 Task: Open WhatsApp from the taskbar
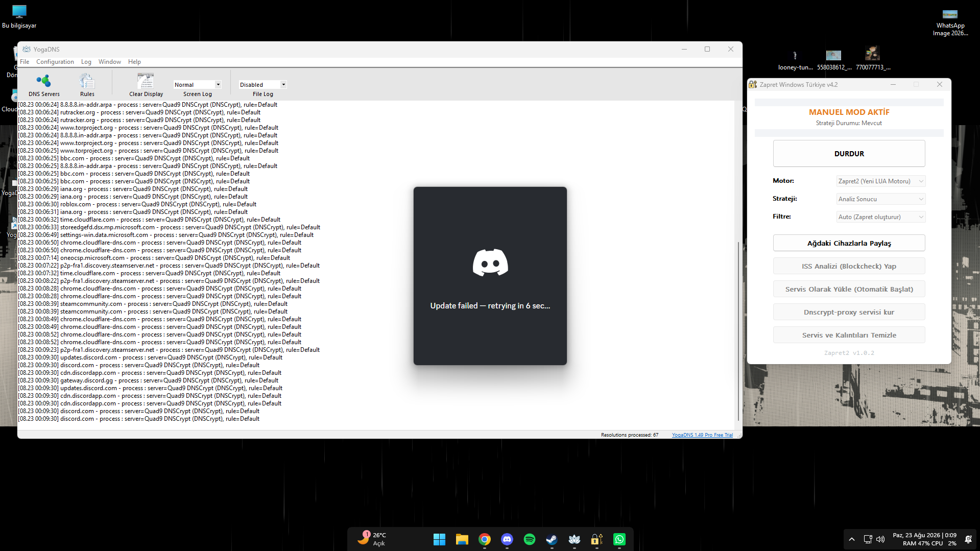[x=619, y=539]
